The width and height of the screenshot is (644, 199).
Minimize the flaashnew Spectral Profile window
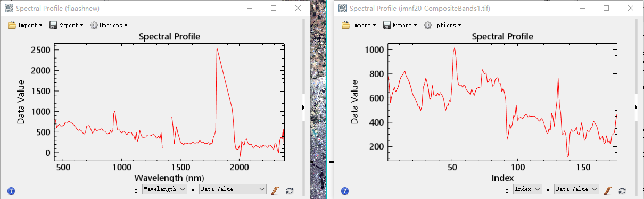coord(249,9)
